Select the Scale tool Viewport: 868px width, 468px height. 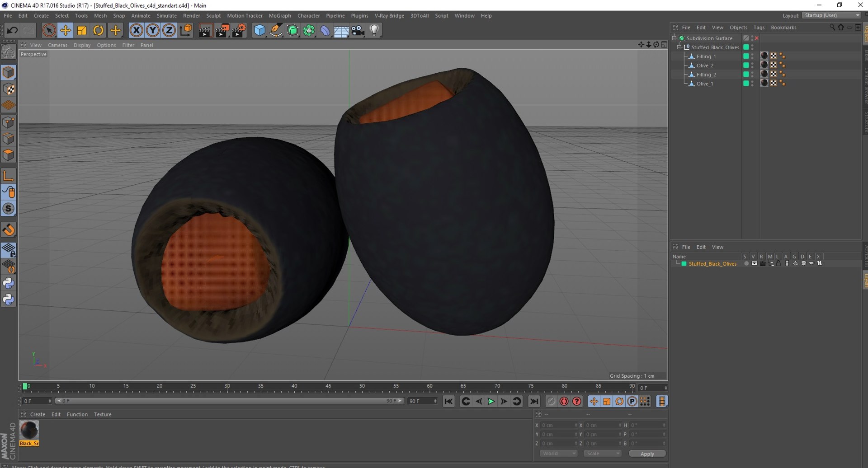coord(82,30)
